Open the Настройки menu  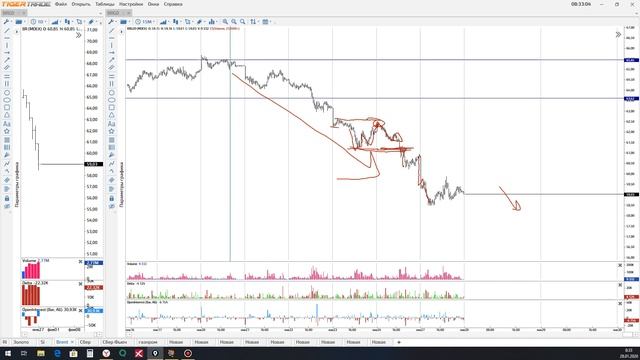click(x=131, y=4)
